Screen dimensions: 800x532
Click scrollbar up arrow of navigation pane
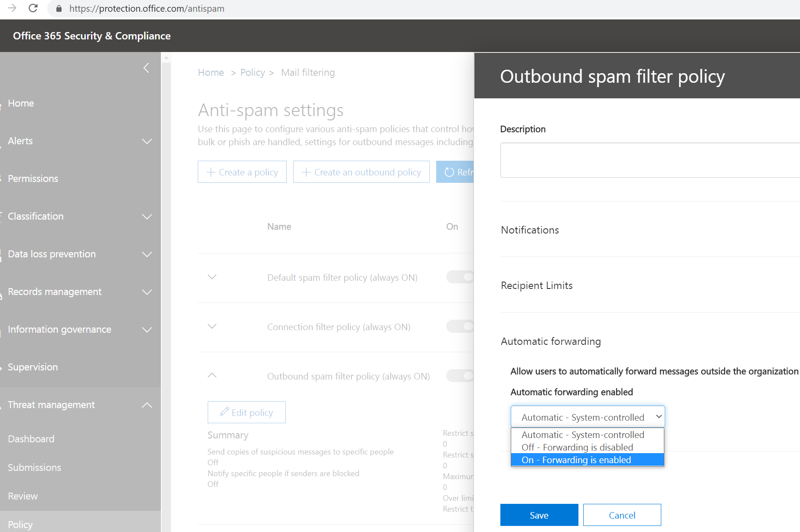point(166,58)
